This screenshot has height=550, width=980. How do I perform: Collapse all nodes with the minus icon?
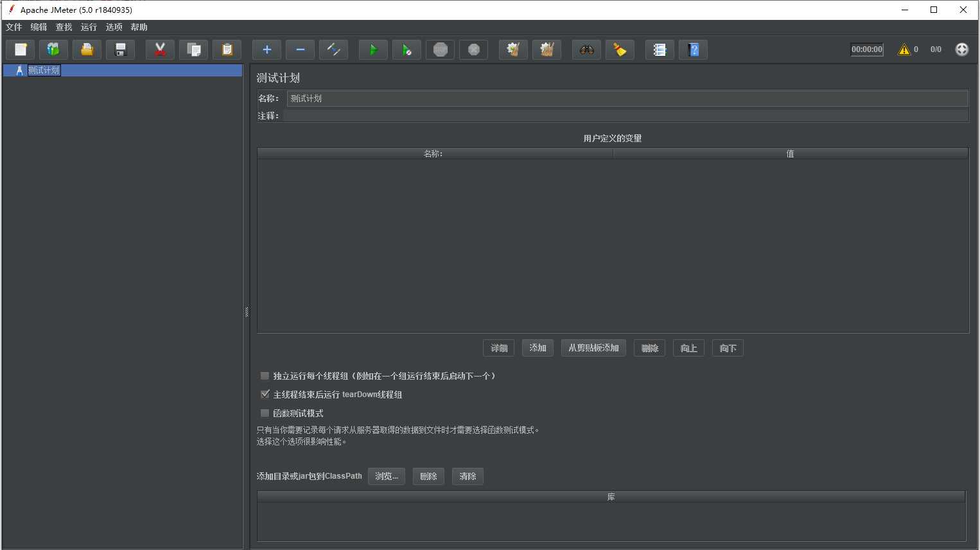pyautogui.click(x=300, y=49)
